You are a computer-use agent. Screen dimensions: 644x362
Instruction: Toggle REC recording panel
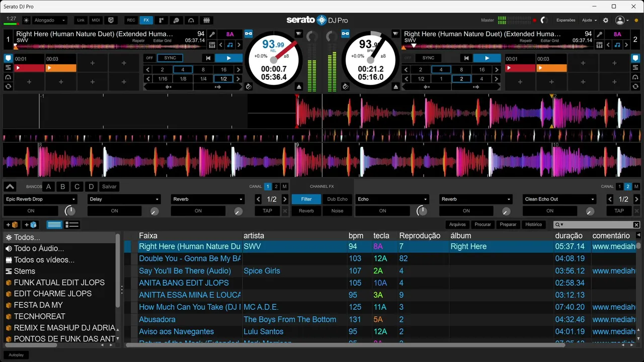click(131, 20)
